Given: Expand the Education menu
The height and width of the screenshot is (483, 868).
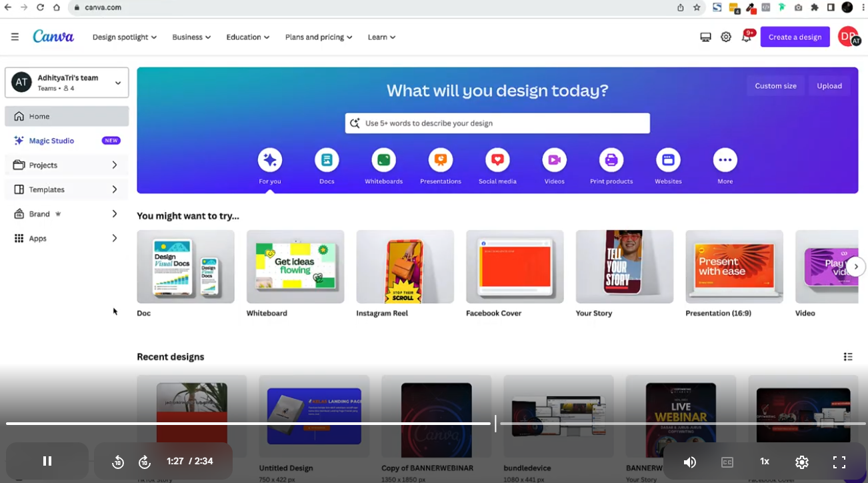Looking at the screenshot, I should click(x=248, y=37).
